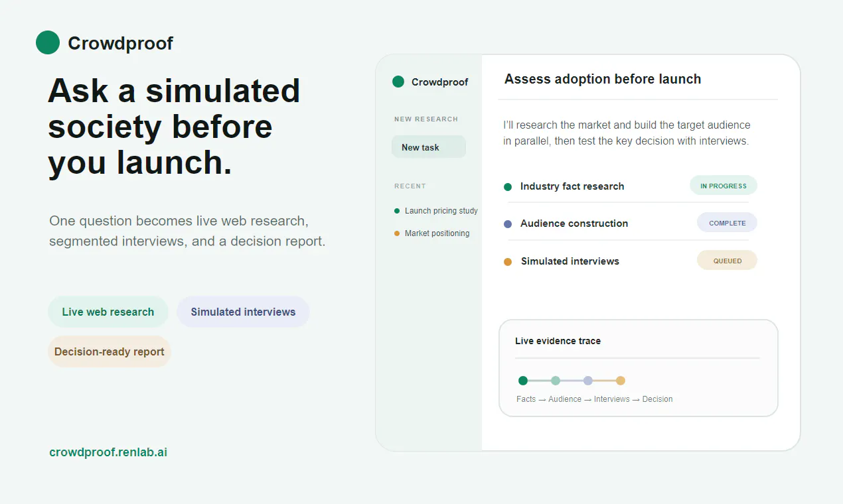Click the RECENT section label
This screenshot has height=504, width=843.
410,186
